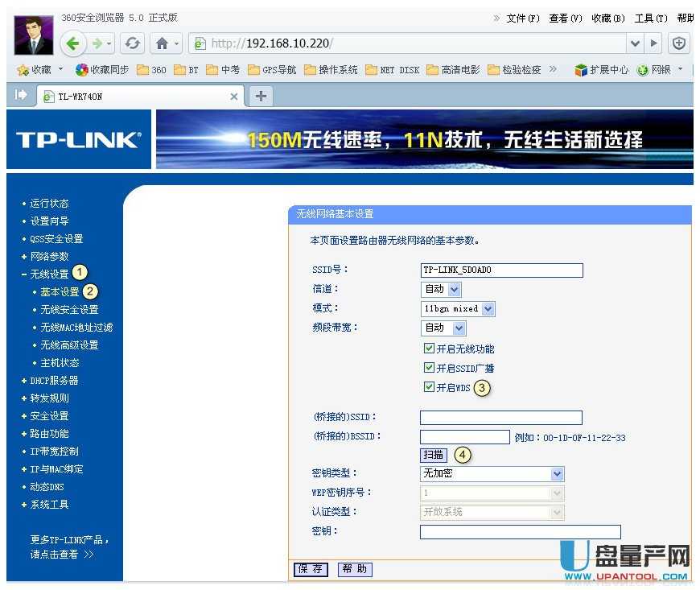Open the 工具(T) browser menu
This screenshot has width=700, height=590.
click(x=650, y=18)
